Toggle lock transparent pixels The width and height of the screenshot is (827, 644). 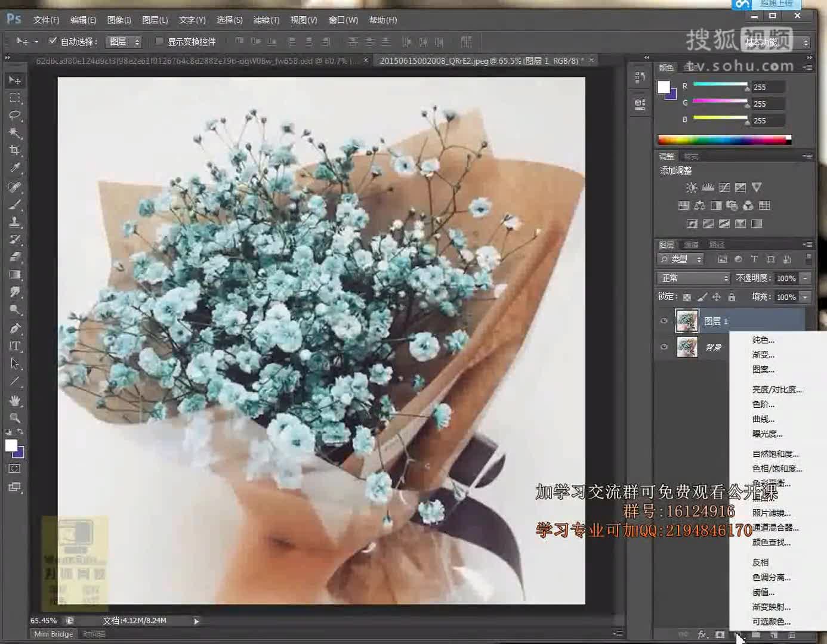(687, 297)
